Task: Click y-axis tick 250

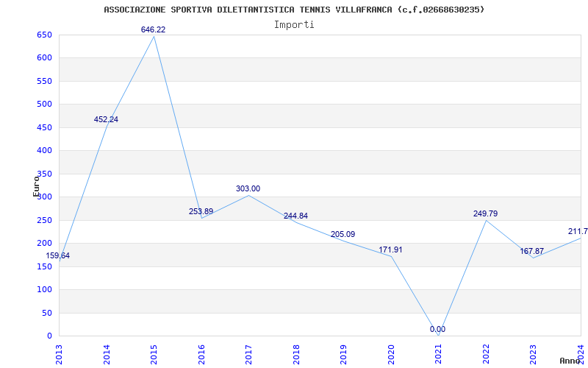Action: coord(44,220)
